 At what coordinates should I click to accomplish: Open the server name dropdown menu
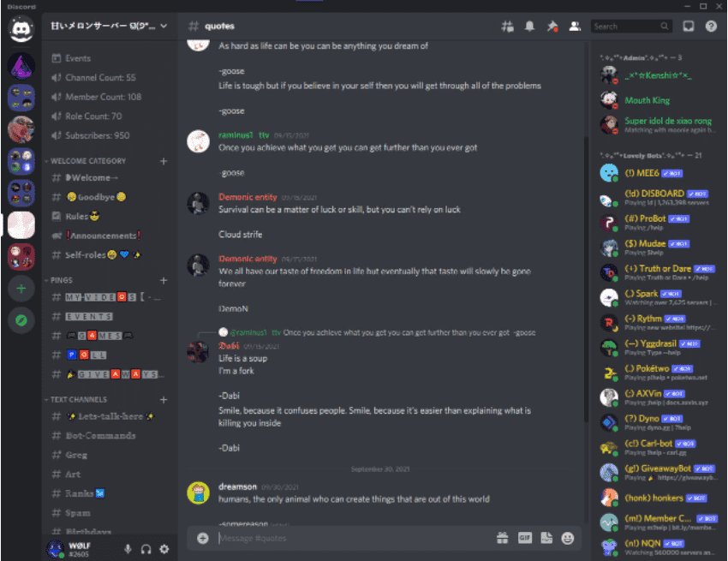tap(110, 26)
